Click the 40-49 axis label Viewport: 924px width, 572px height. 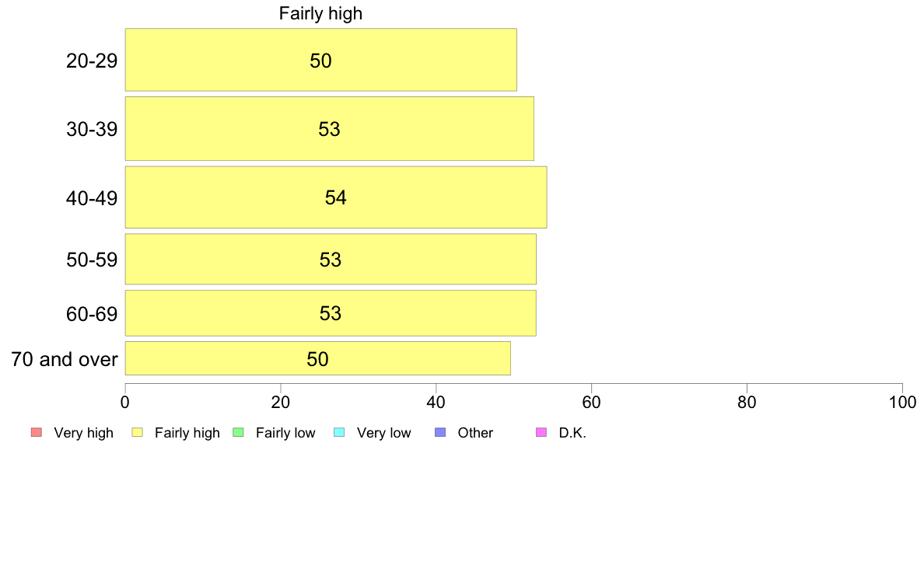click(x=92, y=198)
